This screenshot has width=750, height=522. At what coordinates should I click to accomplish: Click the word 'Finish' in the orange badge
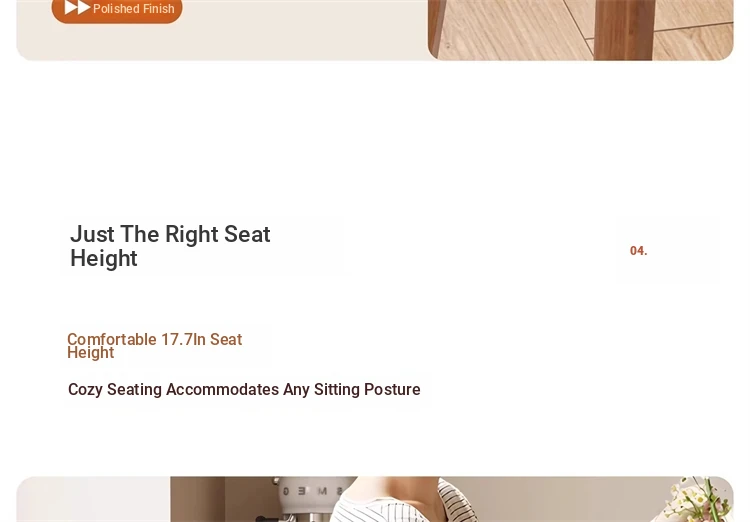click(x=160, y=9)
